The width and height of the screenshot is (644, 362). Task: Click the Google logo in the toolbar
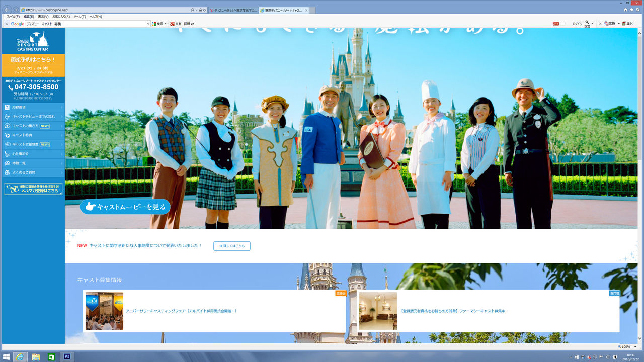(x=18, y=24)
